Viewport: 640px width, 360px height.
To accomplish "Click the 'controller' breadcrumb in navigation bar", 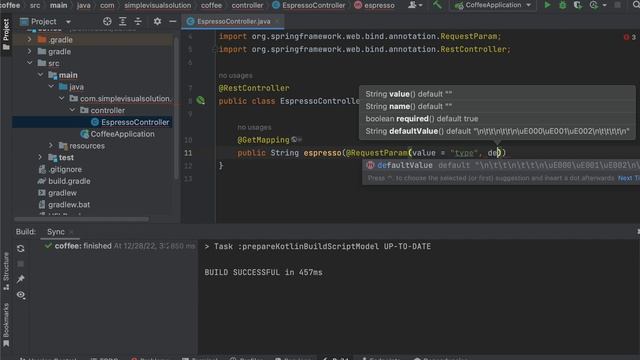I will [x=247, y=5].
